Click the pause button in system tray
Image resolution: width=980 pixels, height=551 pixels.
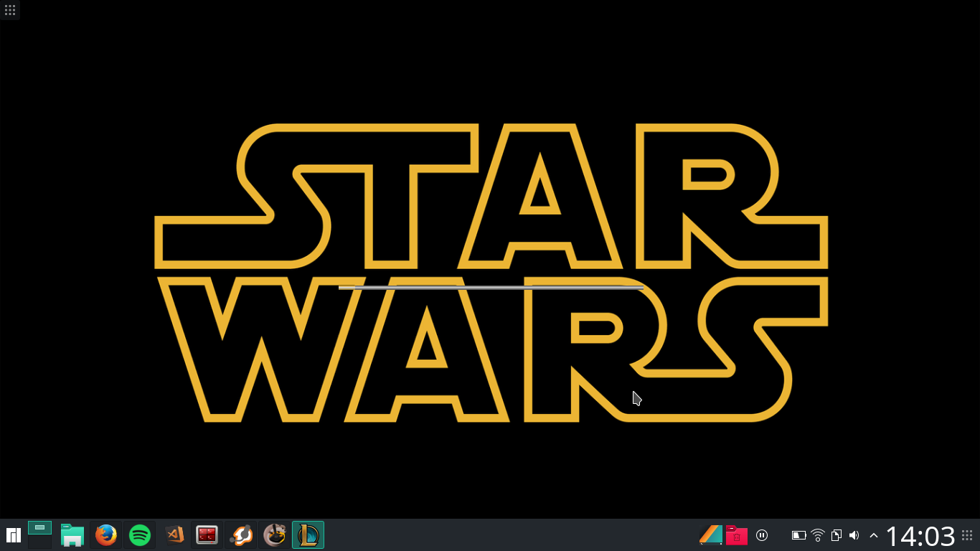pyautogui.click(x=762, y=535)
